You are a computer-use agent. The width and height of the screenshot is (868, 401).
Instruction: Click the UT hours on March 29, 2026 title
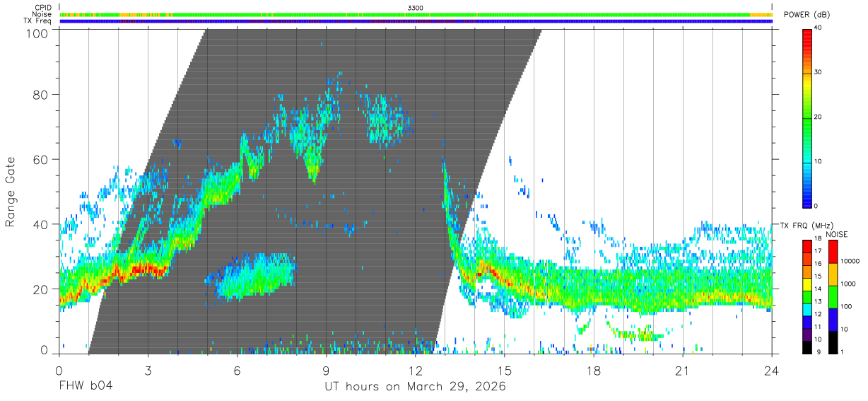click(415, 387)
